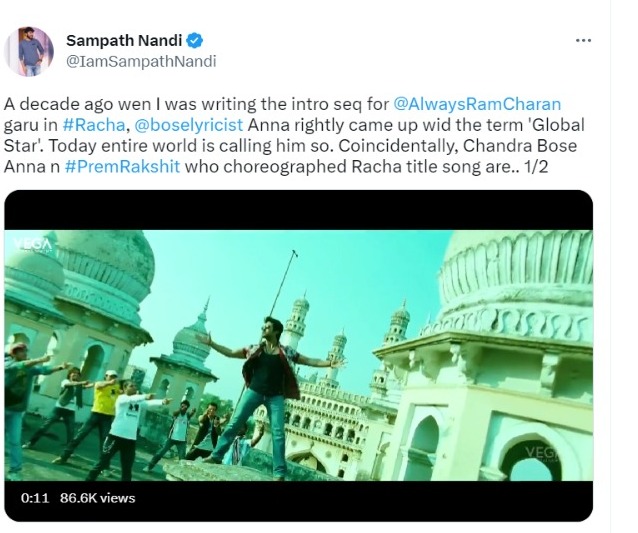Viewport: 638px width, 533px height.
Task: Open the @boselyricist mention
Action: (188, 125)
